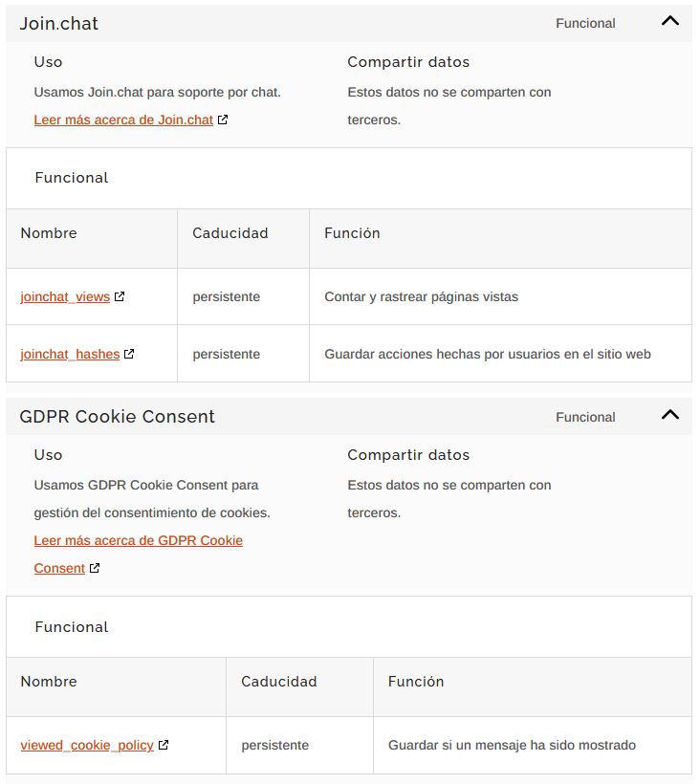Click Caducidad column header in Join.chat table
This screenshot has height=784, width=700.
230,233
